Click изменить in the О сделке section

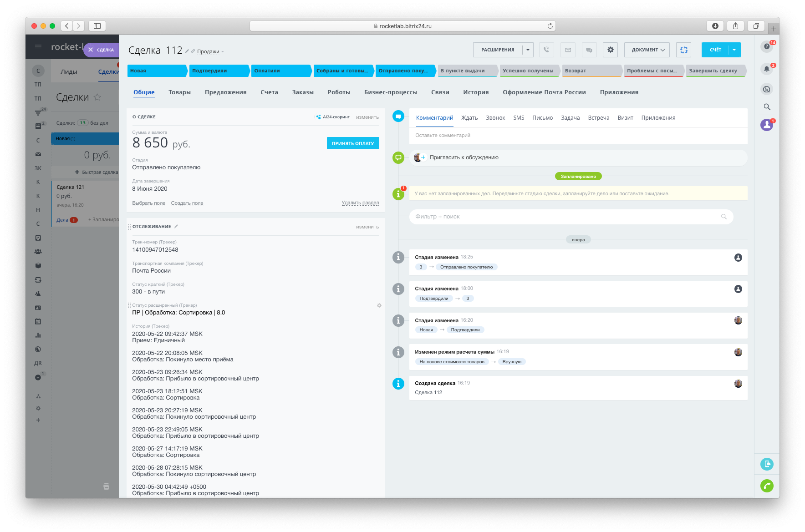point(367,117)
